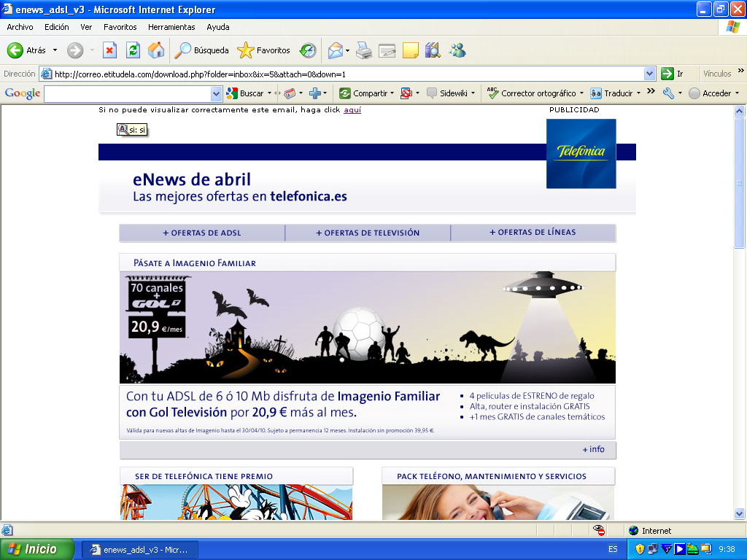Open Sidewiki from the Google toolbar
The width and height of the screenshot is (747, 560).
(x=447, y=93)
